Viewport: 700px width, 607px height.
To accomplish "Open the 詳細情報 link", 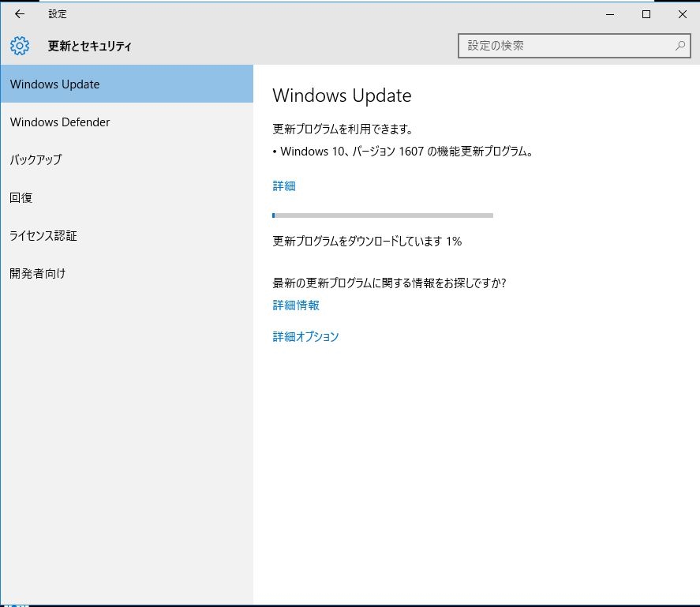I will [296, 305].
